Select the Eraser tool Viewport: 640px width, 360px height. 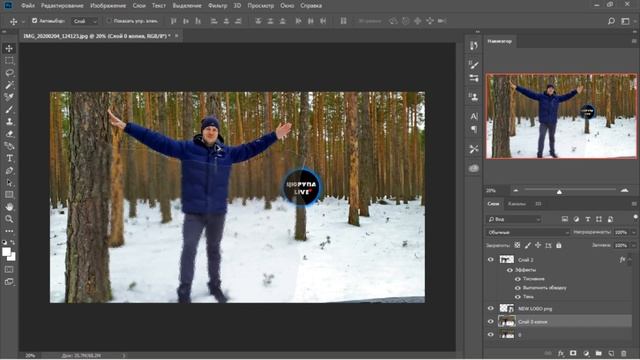click(x=9, y=134)
